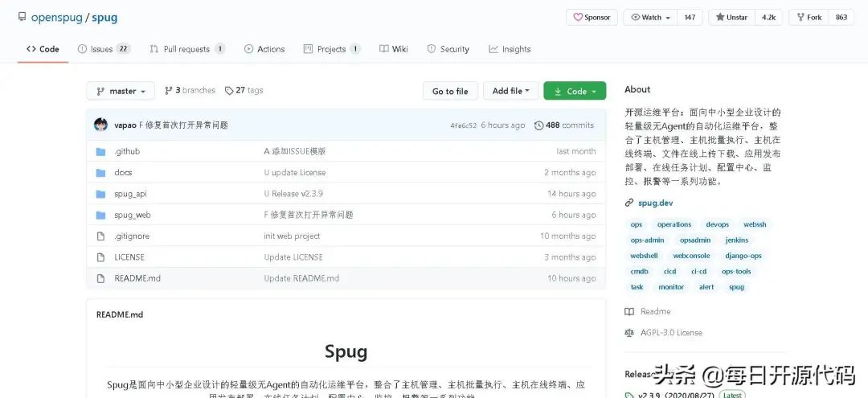Open the Projects tab

pyautogui.click(x=332, y=49)
